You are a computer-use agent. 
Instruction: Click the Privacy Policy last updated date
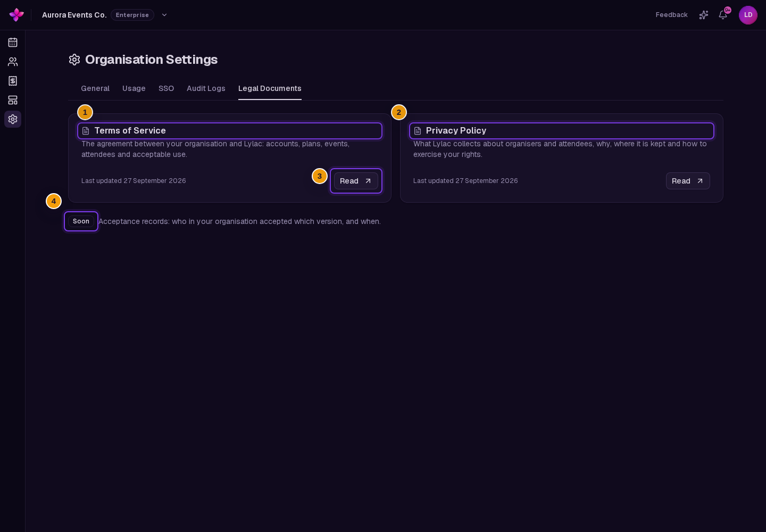(465, 181)
